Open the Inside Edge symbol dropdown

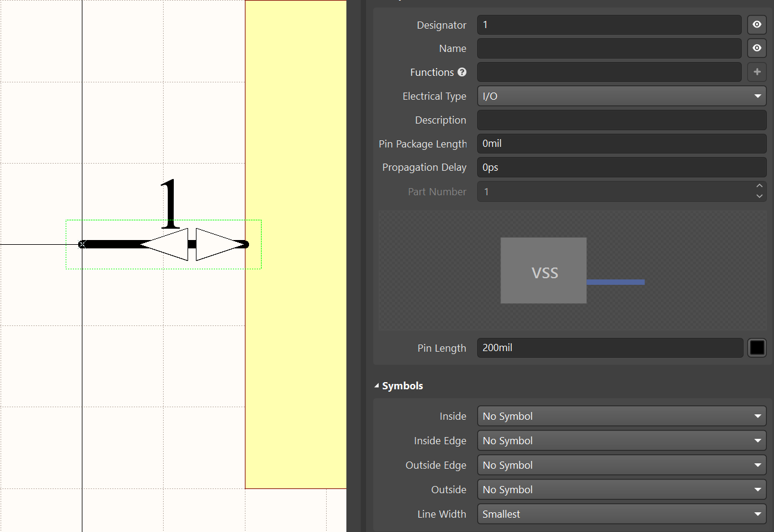(757, 440)
